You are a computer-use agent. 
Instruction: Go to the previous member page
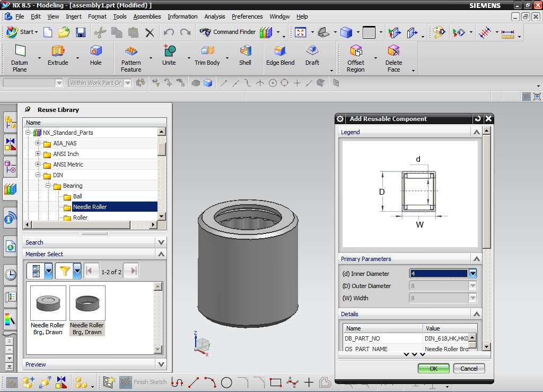click(92, 271)
